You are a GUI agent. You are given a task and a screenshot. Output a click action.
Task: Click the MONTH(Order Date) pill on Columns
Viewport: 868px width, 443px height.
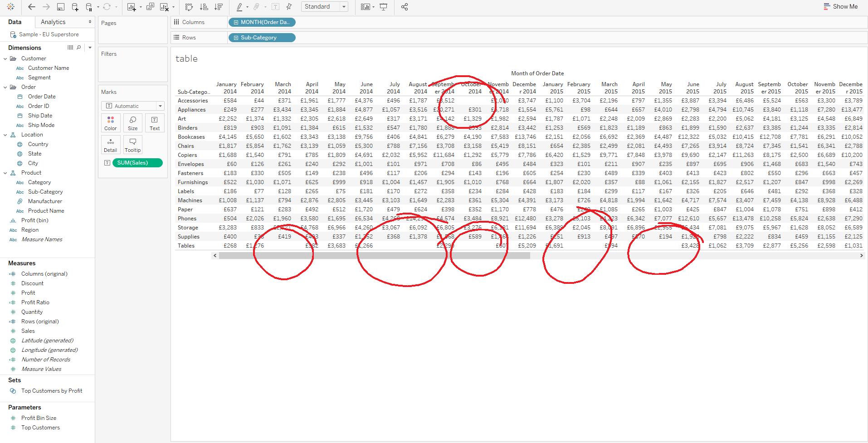262,22
